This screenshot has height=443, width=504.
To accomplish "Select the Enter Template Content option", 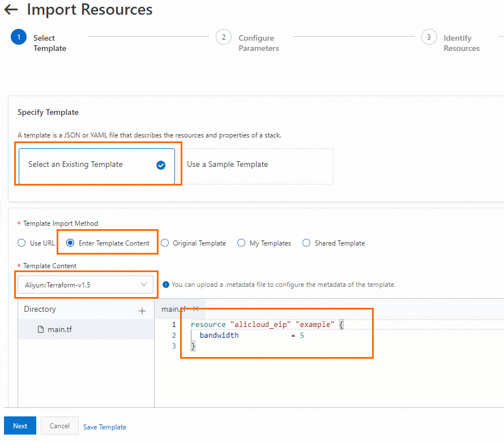I will (70, 243).
